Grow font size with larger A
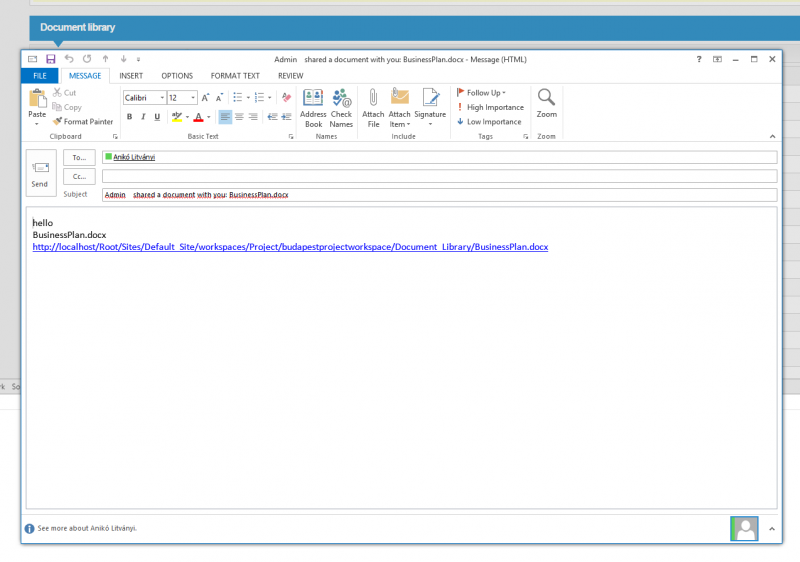 [205, 98]
